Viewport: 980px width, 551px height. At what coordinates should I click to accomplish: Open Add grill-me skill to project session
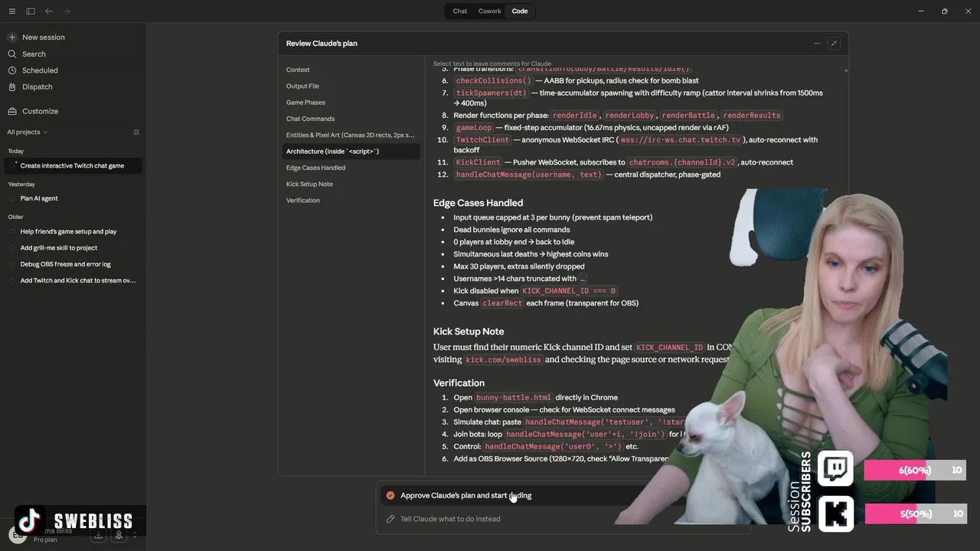[59, 248]
